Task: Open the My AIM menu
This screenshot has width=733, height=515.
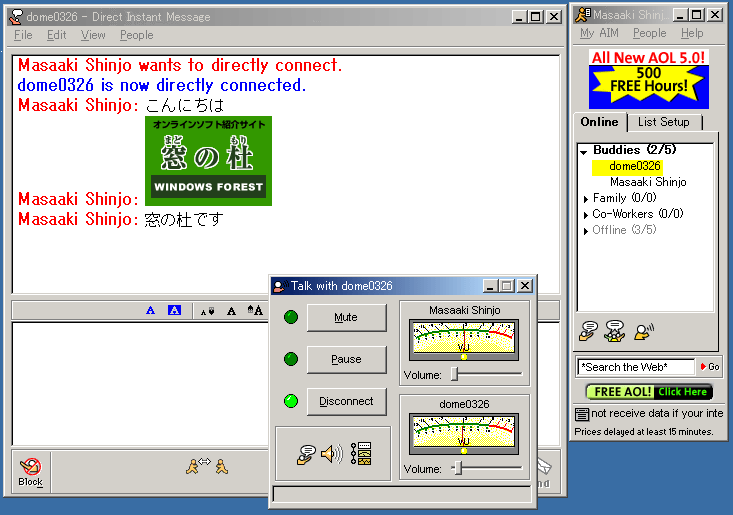Action: pos(599,33)
